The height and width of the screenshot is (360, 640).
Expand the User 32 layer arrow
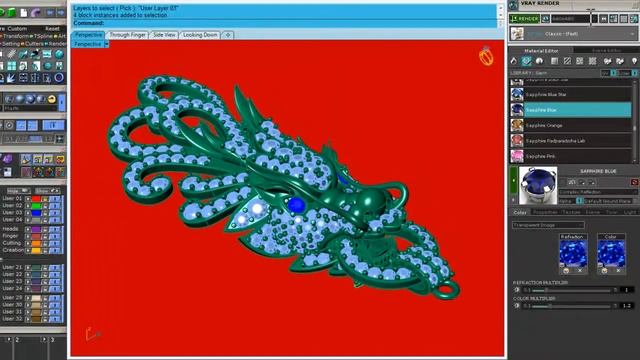pyautogui.click(x=28, y=319)
